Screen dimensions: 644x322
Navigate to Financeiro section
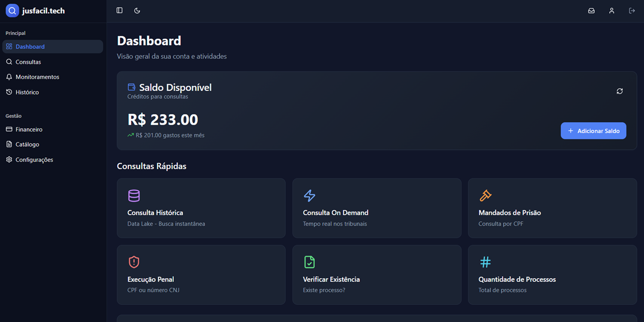[29, 130]
